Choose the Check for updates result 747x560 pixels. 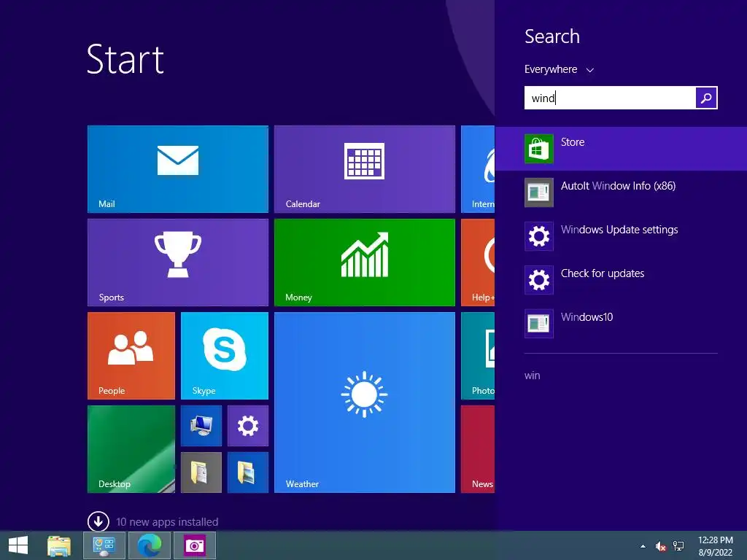tap(621, 280)
